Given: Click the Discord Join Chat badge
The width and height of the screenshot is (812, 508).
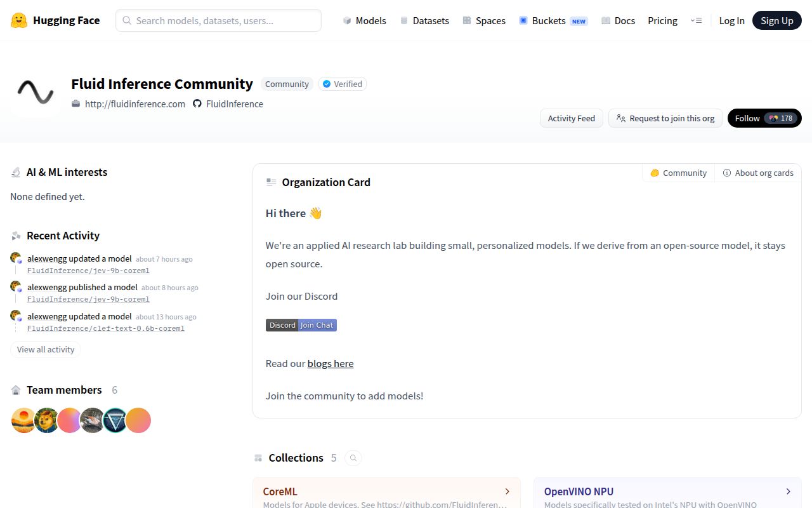Looking at the screenshot, I should point(301,325).
